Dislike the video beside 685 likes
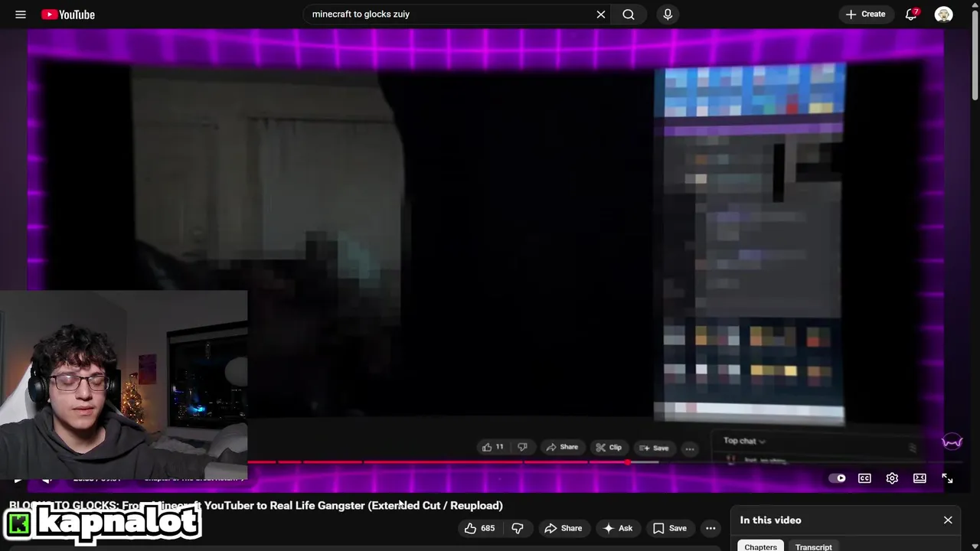980x551 pixels. pyautogui.click(x=518, y=528)
